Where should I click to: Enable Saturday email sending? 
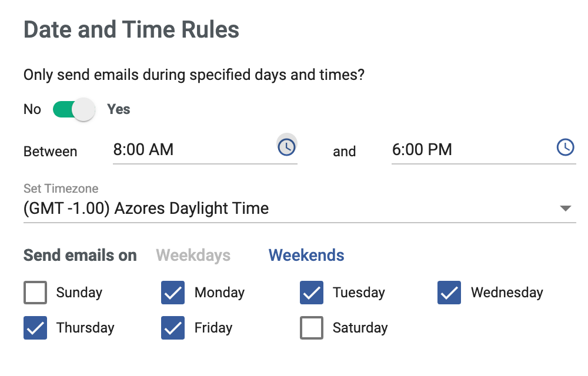point(311,328)
